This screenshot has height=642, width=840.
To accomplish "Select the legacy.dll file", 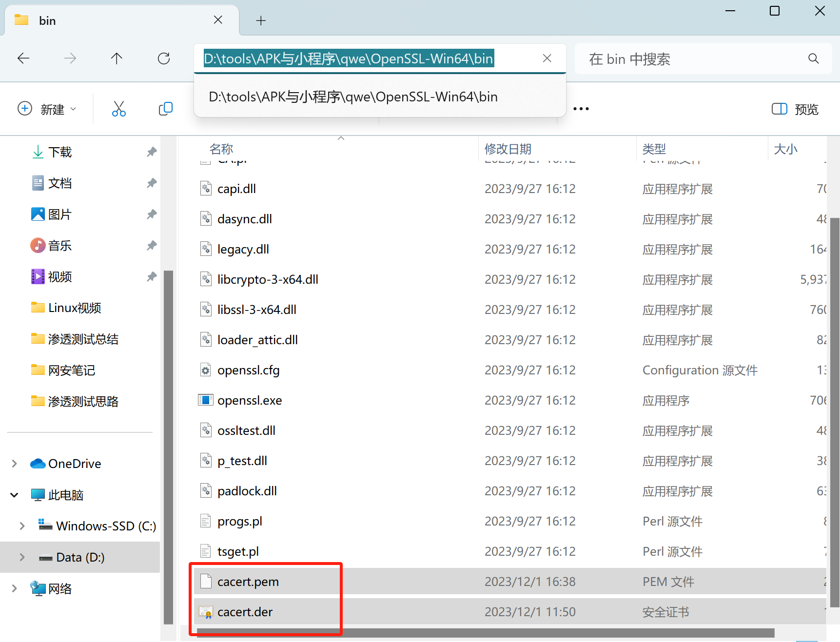I will (x=243, y=249).
